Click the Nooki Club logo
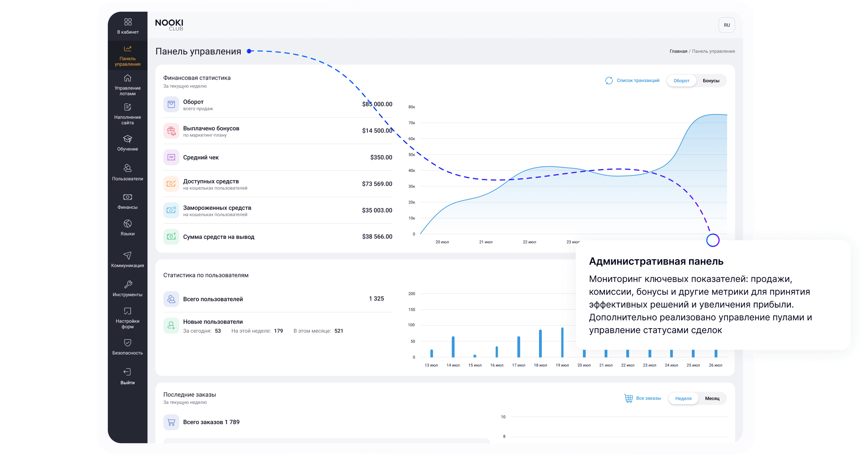The height and width of the screenshot is (461, 868). pos(169,25)
